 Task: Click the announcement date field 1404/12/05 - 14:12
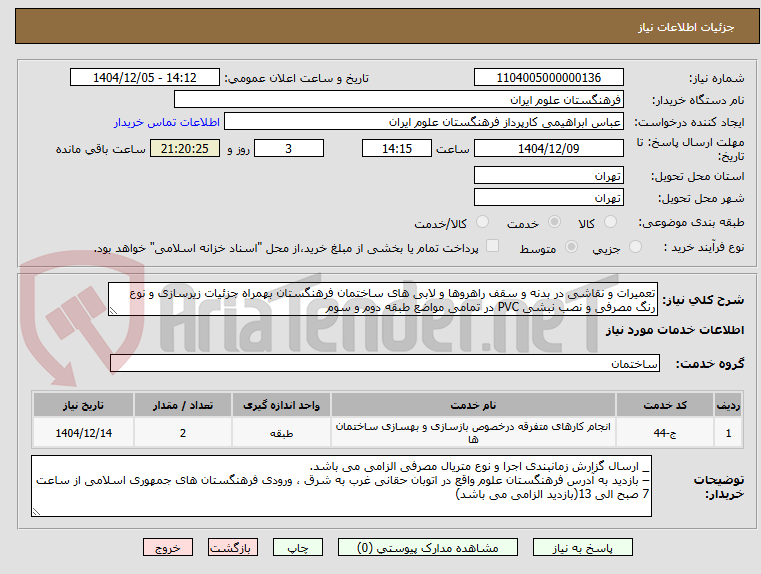[145, 77]
